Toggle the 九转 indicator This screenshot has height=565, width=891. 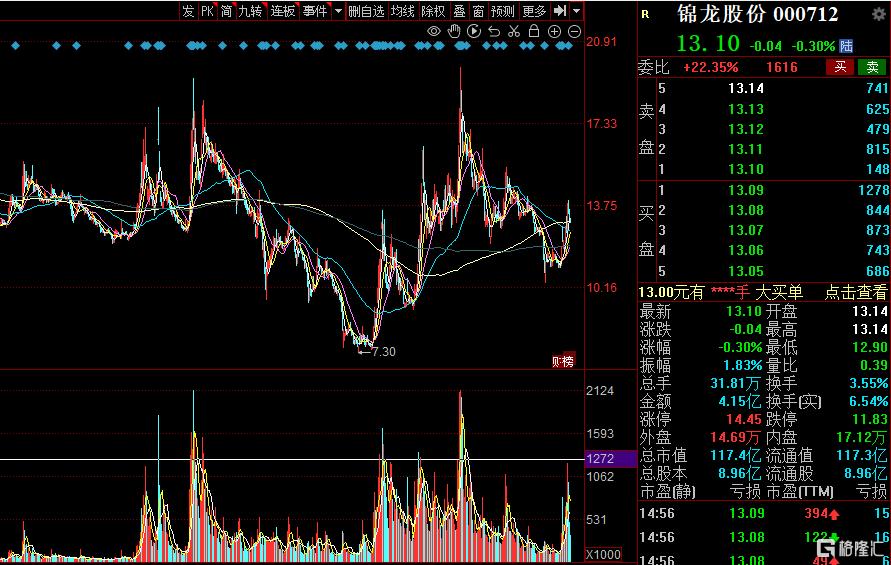pos(250,11)
